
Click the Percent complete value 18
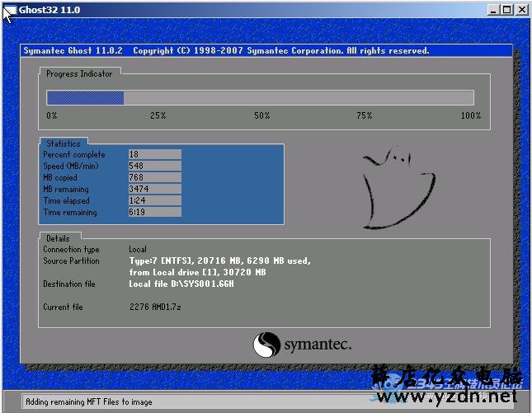click(155, 154)
